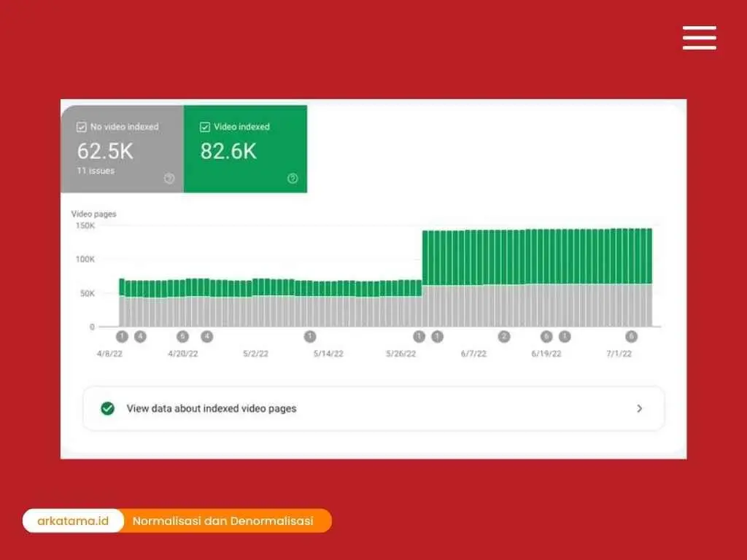Click the 62.5K value
Image resolution: width=747 pixels, height=560 pixels.
(105, 152)
